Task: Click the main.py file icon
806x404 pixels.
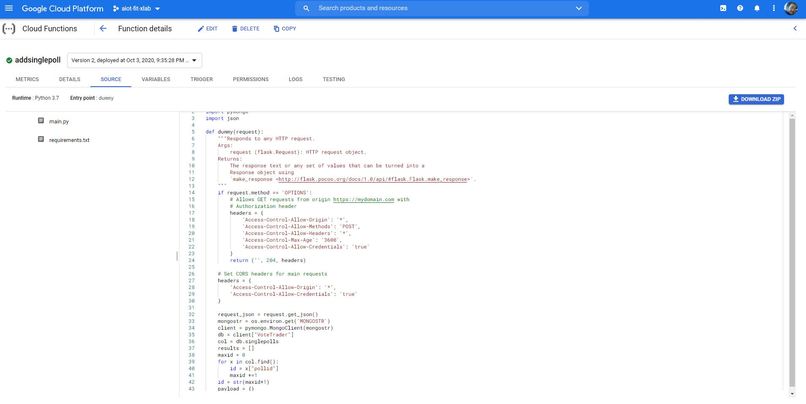Action: click(x=41, y=121)
